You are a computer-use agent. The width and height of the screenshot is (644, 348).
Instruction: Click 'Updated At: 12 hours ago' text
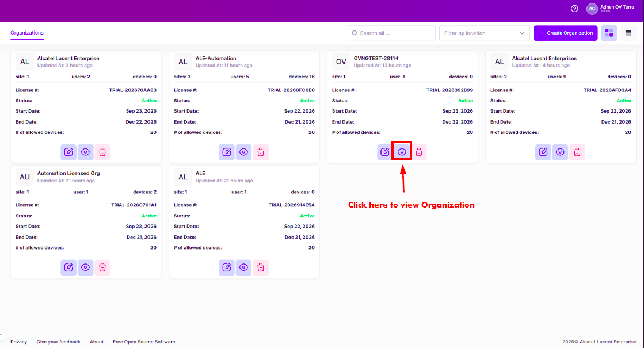pos(382,65)
